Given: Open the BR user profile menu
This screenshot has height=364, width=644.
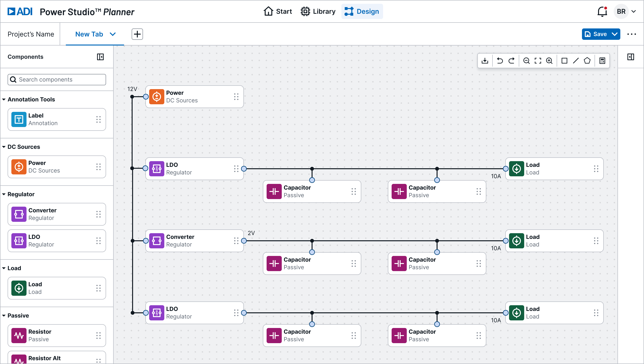Looking at the screenshot, I should (625, 12).
